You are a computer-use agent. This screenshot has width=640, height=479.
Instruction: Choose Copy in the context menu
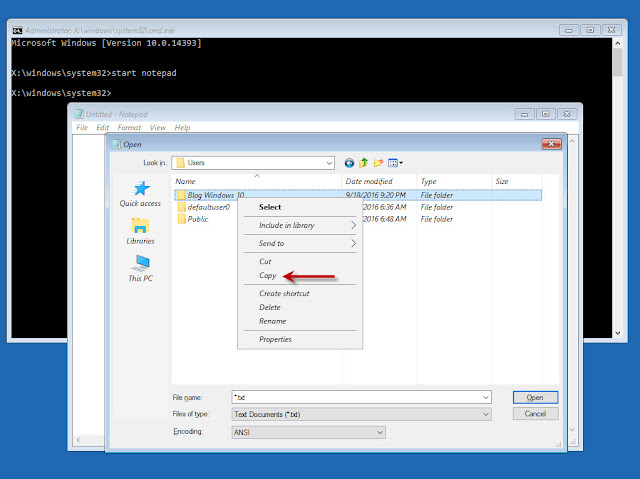[x=268, y=275]
